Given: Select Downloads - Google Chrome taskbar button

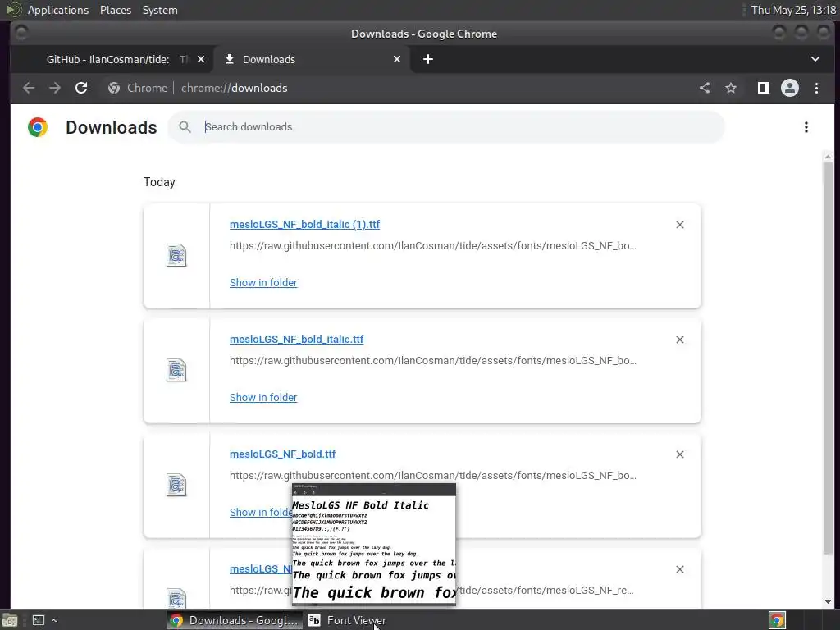Looking at the screenshot, I should [235, 620].
